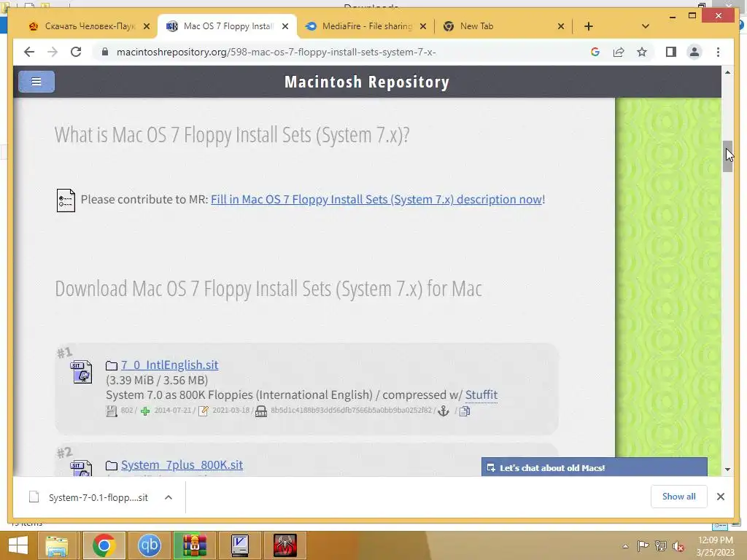This screenshot has width=747, height=560.
Task: Open the Google search icon in address bar
Action: point(595,52)
